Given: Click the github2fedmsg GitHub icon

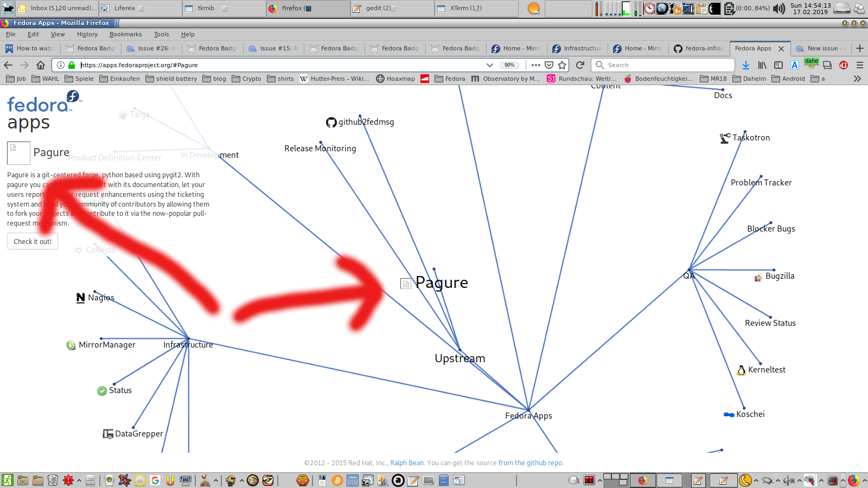Looking at the screenshot, I should (x=331, y=123).
